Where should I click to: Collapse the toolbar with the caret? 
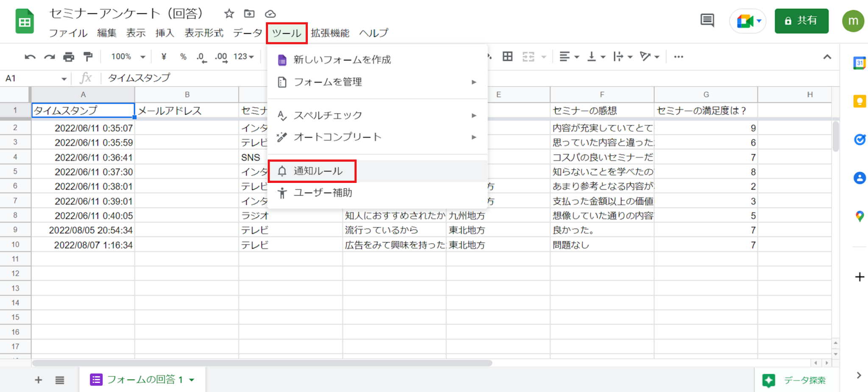tap(827, 57)
